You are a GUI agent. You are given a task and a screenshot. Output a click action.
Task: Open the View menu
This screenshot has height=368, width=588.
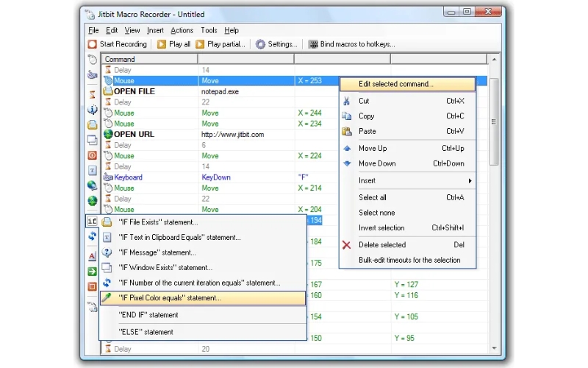point(132,30)
